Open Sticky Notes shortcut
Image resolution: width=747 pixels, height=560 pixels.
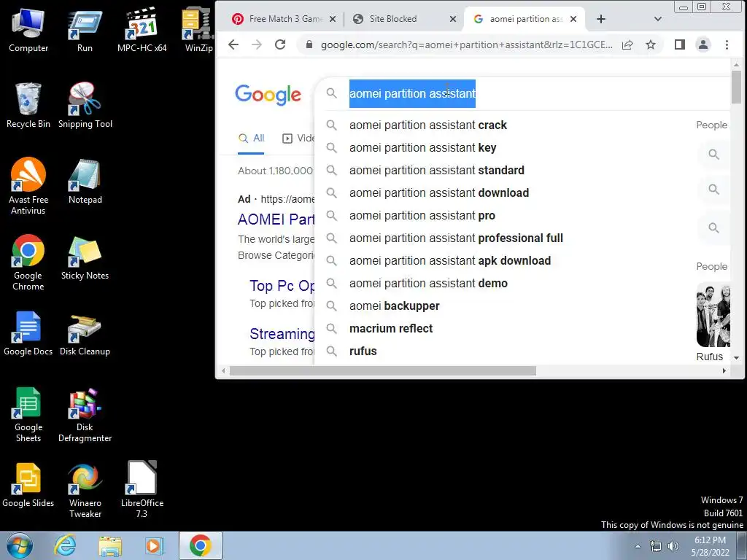pos(85,257)
